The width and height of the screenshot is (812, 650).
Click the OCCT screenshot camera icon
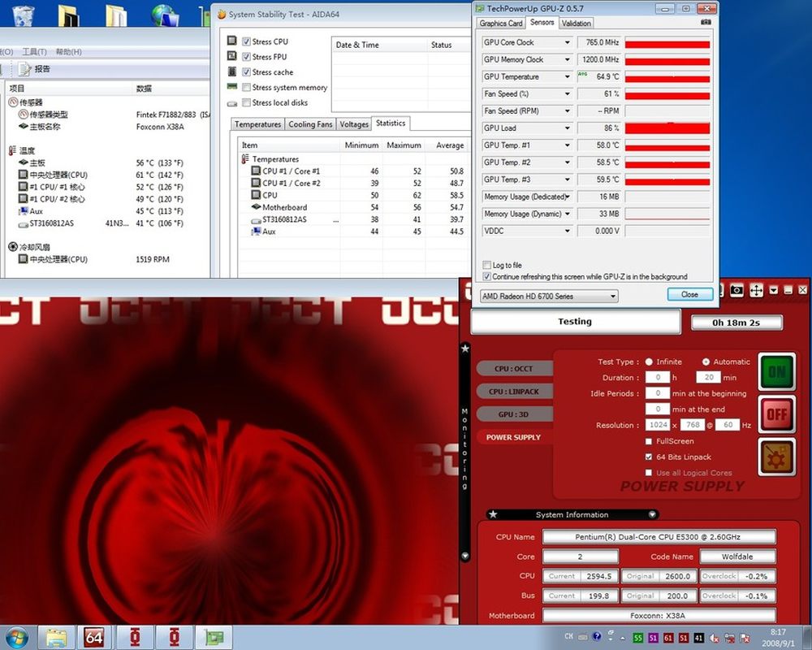pyautogui.click(x=736, y=290)
